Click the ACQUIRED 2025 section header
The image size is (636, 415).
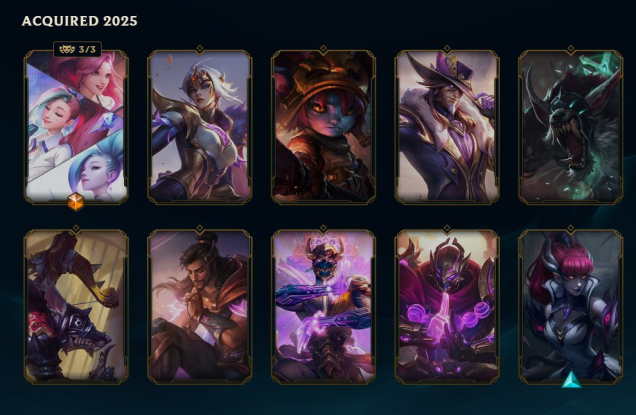click(x=80, y=21)
